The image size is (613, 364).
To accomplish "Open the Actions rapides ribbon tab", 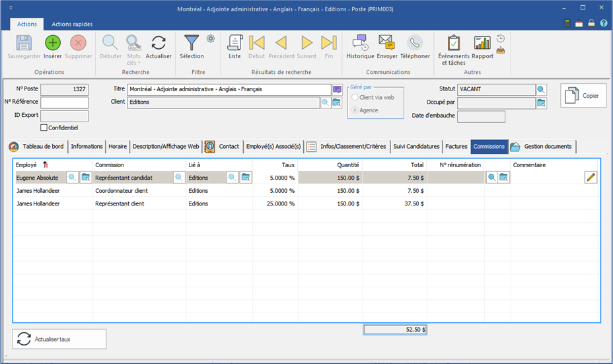I will point(72,24).
